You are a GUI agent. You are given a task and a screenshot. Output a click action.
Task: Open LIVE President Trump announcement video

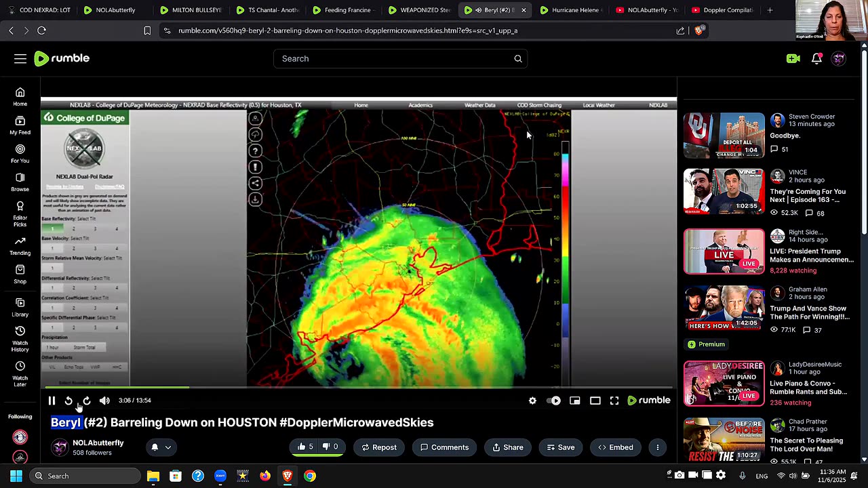click(724, 251)
